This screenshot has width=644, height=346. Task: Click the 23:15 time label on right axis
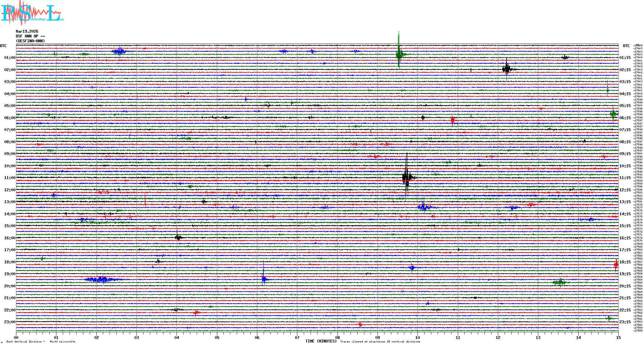[x=625, y=322]
